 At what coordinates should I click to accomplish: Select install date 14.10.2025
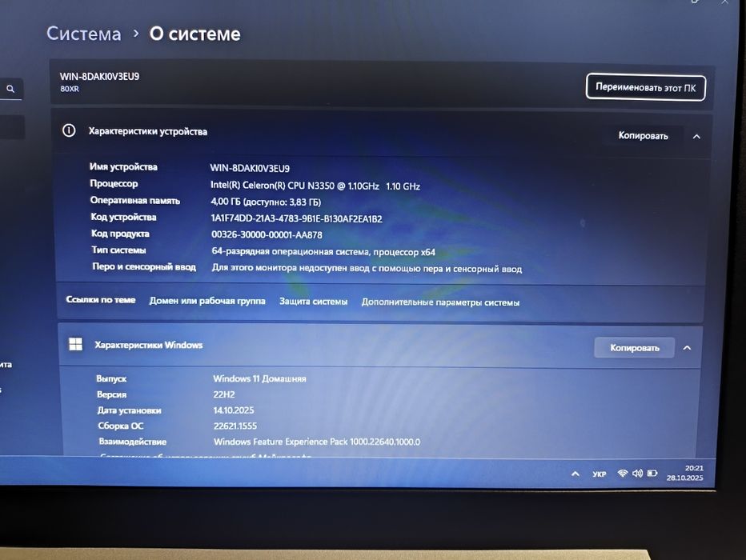[x=234, y=410]
